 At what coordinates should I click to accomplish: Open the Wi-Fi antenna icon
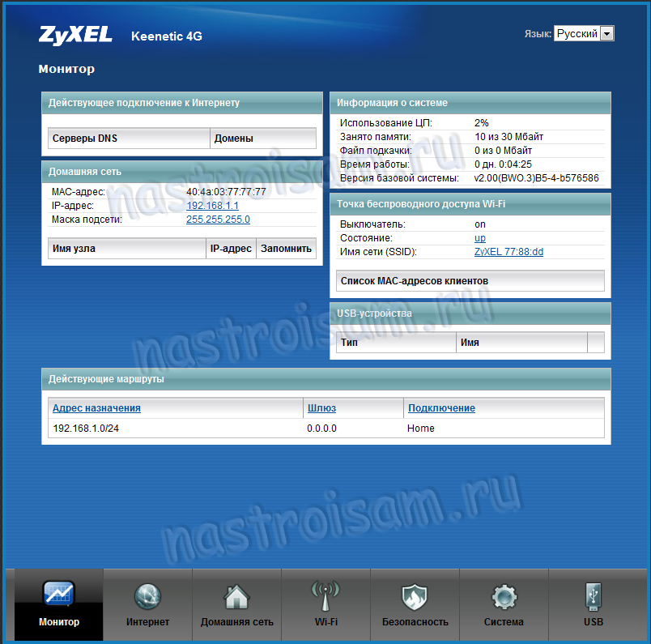(x=325, y=598)
